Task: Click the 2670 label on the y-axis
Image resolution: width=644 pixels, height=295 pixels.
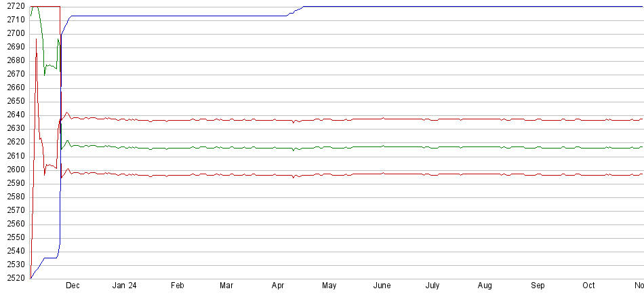Action: 13,74
